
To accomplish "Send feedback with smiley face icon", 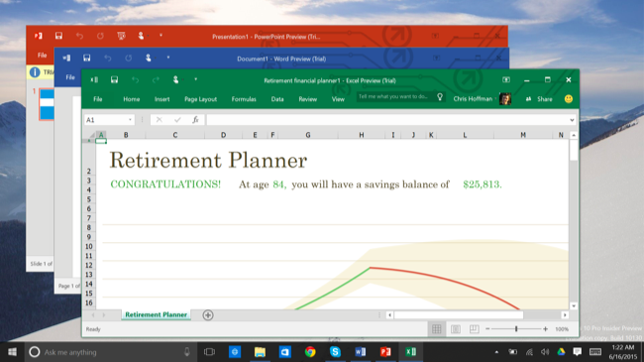I will [x=569, y=99].
